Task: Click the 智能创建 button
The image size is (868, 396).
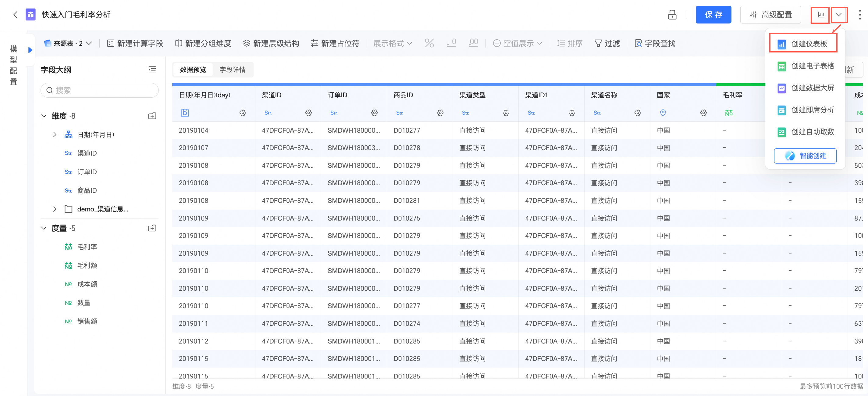Action: (805, 156)
